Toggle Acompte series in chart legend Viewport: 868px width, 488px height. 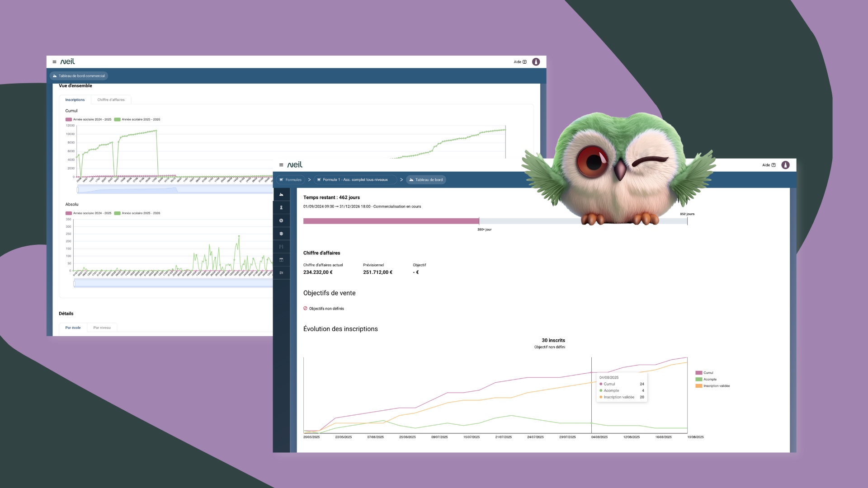(x=706, y=380)
